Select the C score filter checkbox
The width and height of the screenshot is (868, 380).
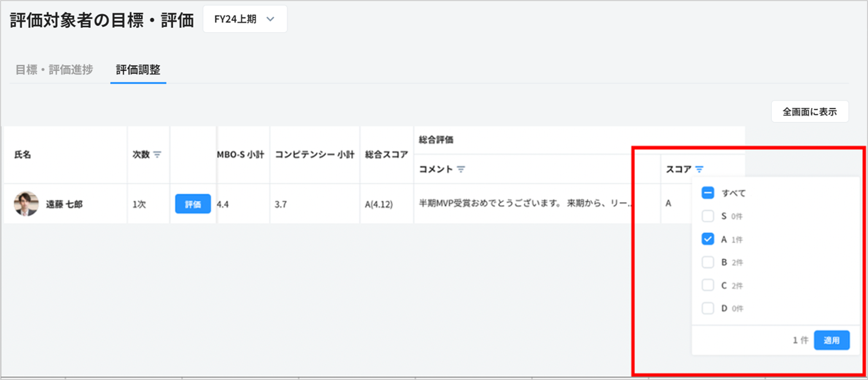pyautogui.click(x=708, y=285)
